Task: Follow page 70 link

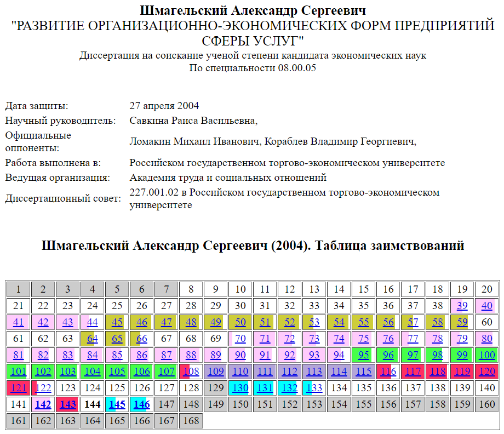Action: click(x=240, y=338)
